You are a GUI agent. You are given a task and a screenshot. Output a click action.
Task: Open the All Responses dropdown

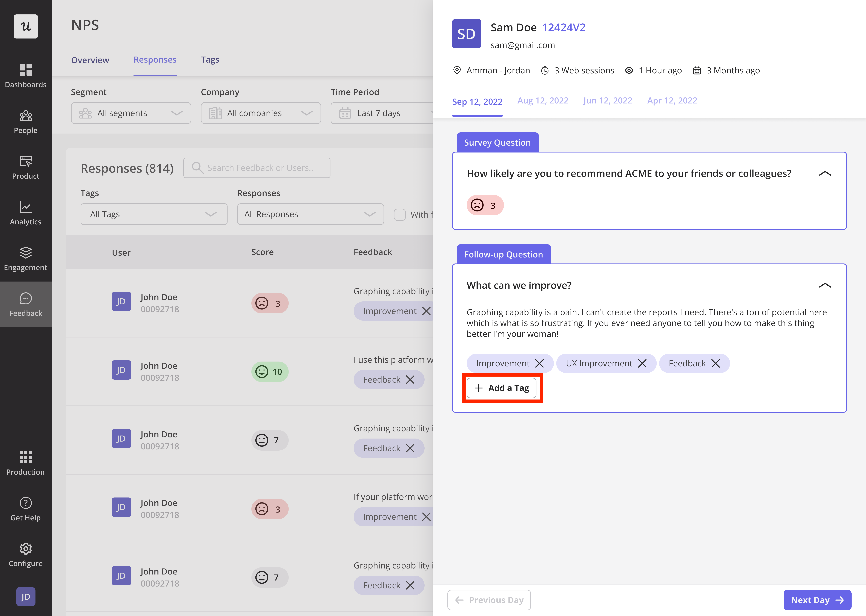[310, 214]
